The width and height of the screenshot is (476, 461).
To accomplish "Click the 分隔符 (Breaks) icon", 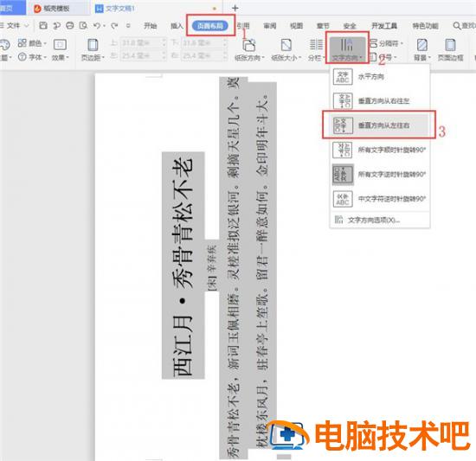I will (x=374, y=43).
